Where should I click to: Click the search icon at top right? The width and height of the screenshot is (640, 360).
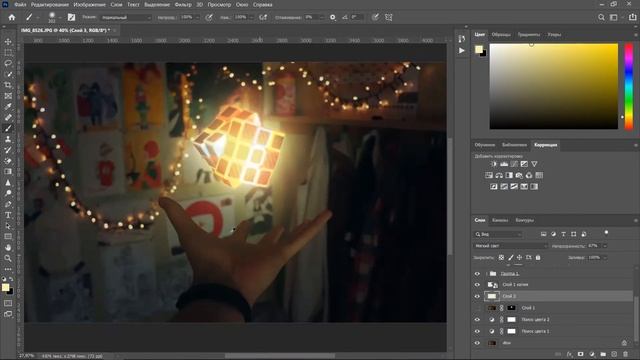601,17
